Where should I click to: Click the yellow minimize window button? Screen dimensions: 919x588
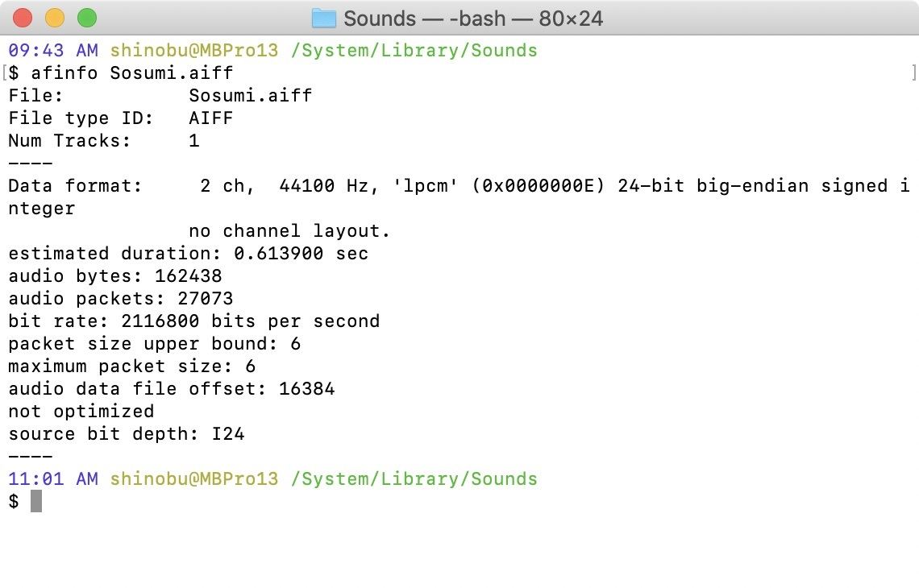pos(55,19)
